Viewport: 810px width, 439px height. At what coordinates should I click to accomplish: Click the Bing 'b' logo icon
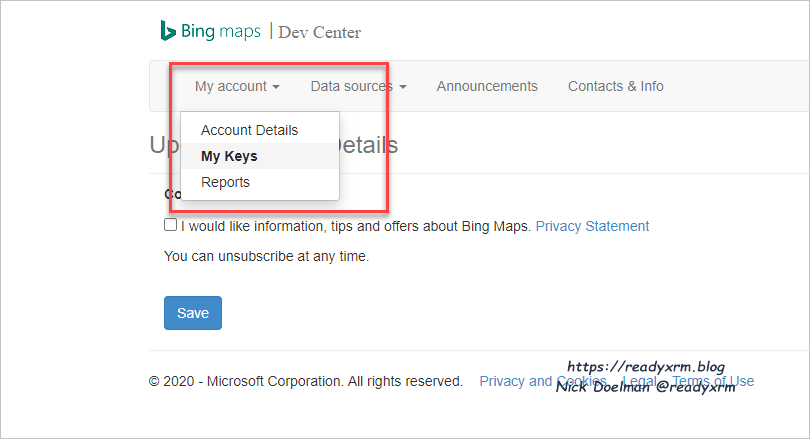pos(168,30)
